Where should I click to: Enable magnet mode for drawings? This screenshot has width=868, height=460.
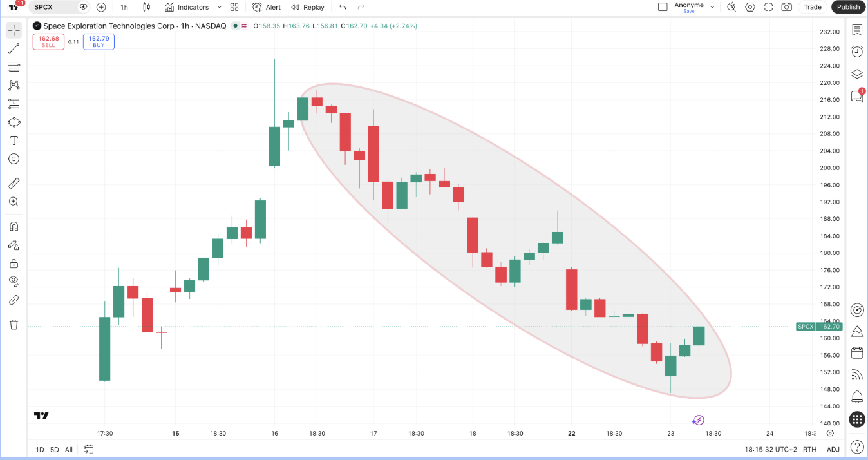(14, 226)
